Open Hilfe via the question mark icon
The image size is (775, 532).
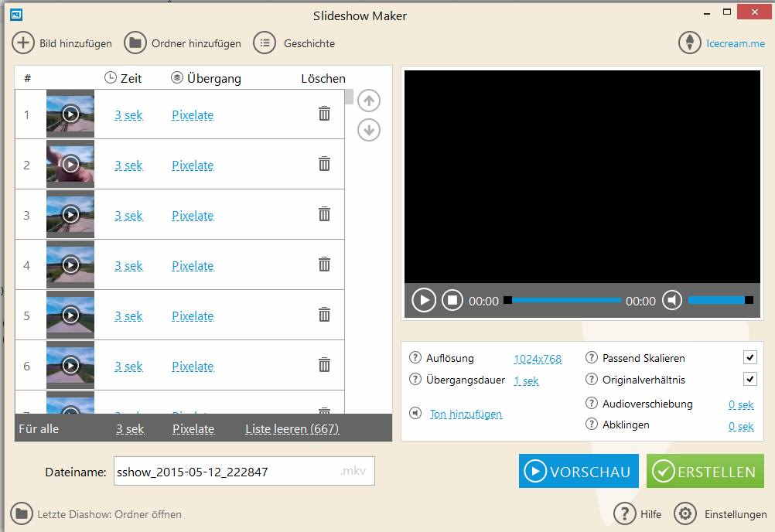click(x=625, y=513)
